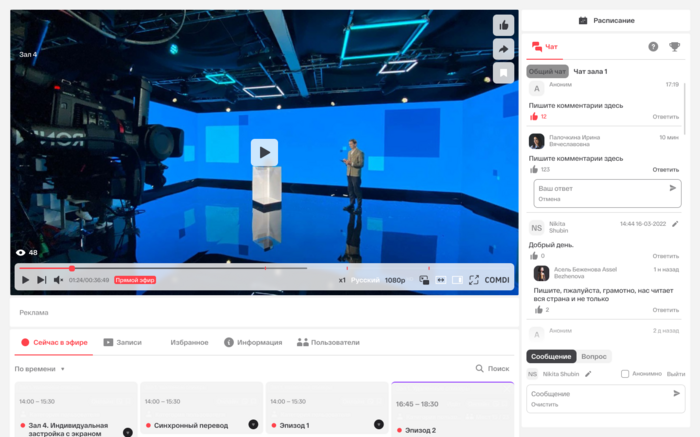Mute the video with the speaker icon

point(58,280)
